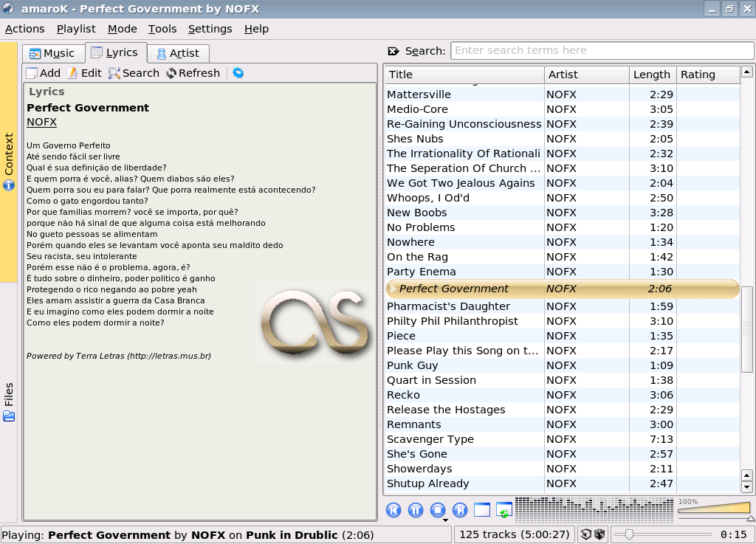
Task: Stop playback with the stop button
Action: coord(438,510)
